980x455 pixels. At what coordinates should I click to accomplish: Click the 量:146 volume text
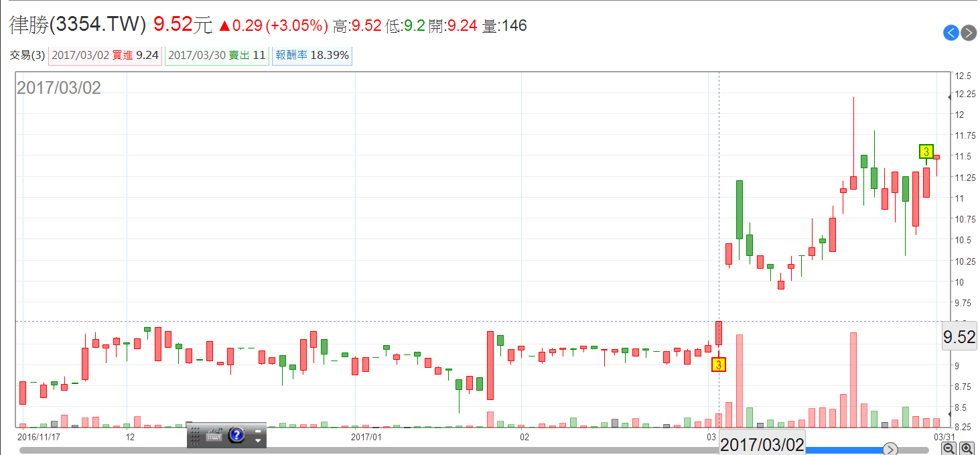coord(504,26)
